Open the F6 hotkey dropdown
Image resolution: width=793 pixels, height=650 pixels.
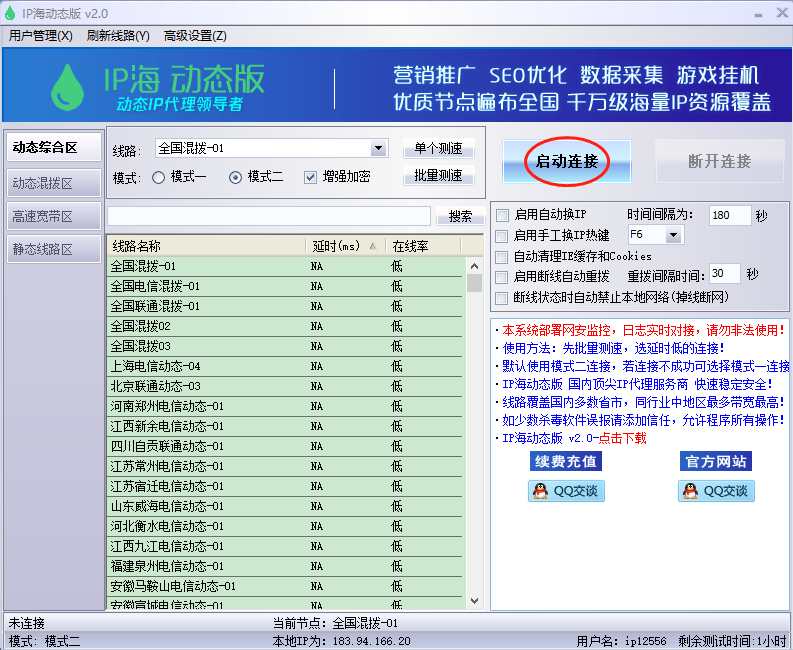coord(672,235)
